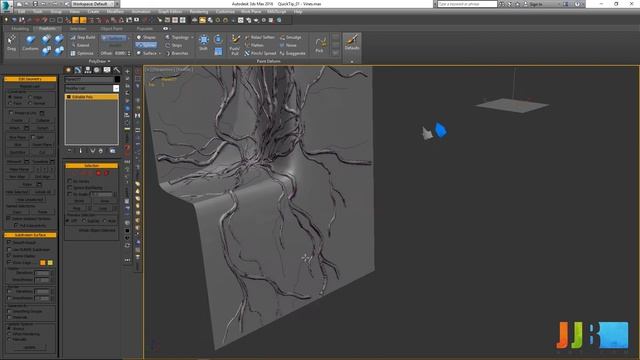Select the Strips tool
Viewport: 640px width, 360px height.
pos(174,45)
